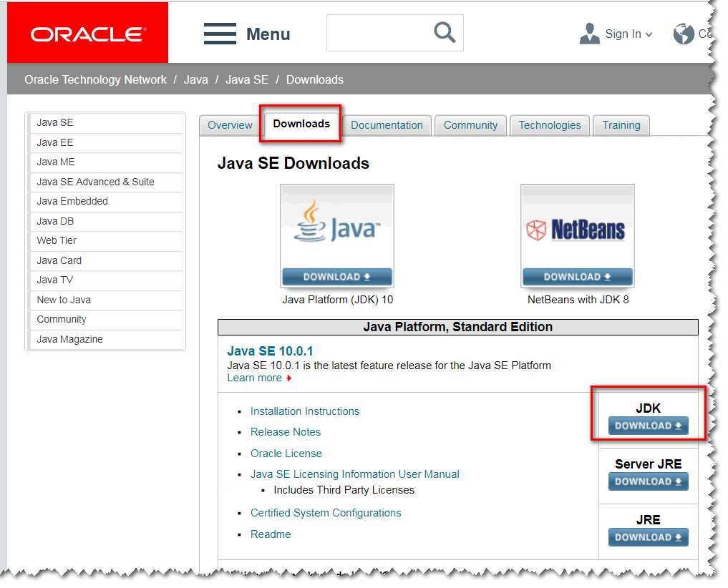Click the JRE Download button

tap(648, 537)
